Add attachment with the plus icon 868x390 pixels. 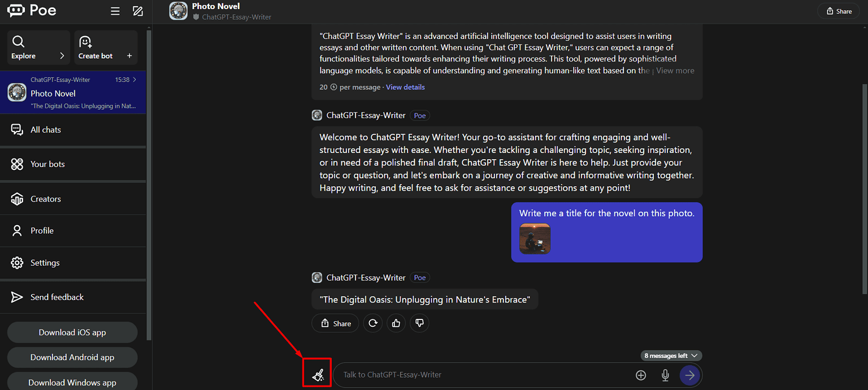pos(641,375)
